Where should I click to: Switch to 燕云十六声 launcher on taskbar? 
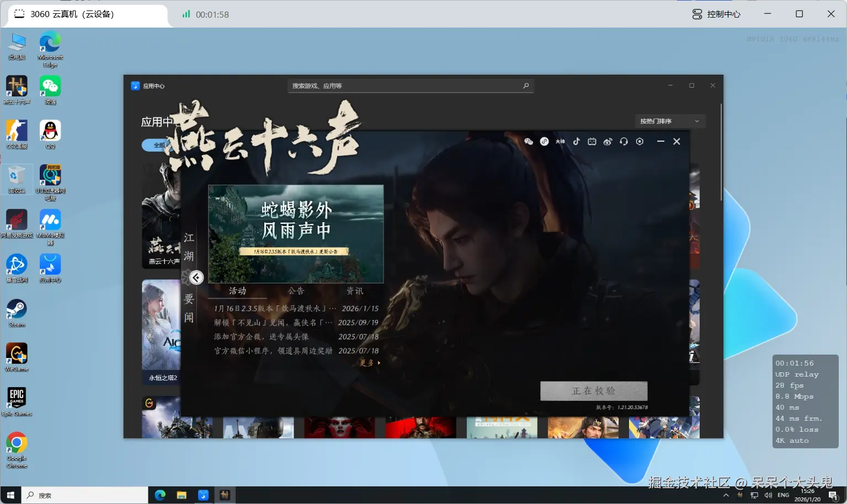point(225,495)
